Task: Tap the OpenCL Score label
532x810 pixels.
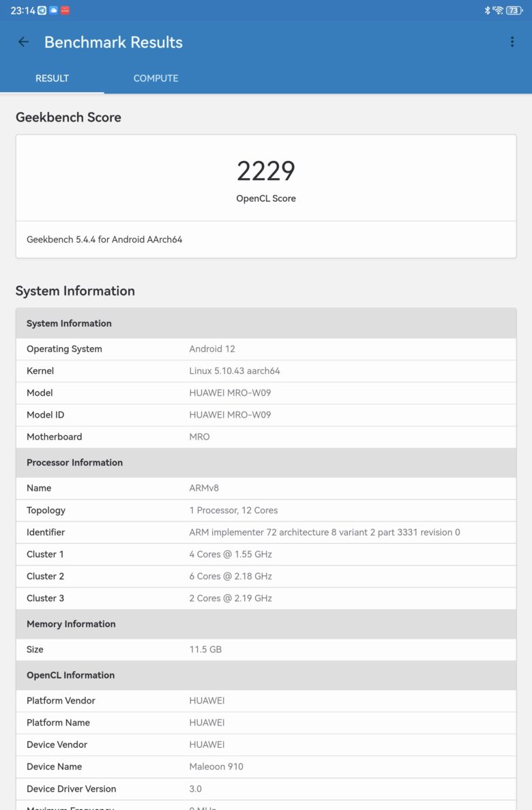Action: click(x=266, y=199)
